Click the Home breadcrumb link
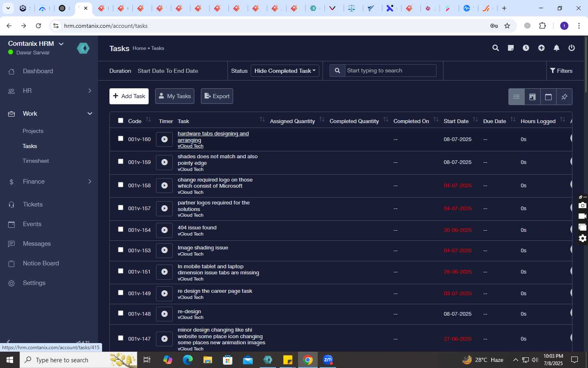588x368 pixels. click(x=139, y=48)
